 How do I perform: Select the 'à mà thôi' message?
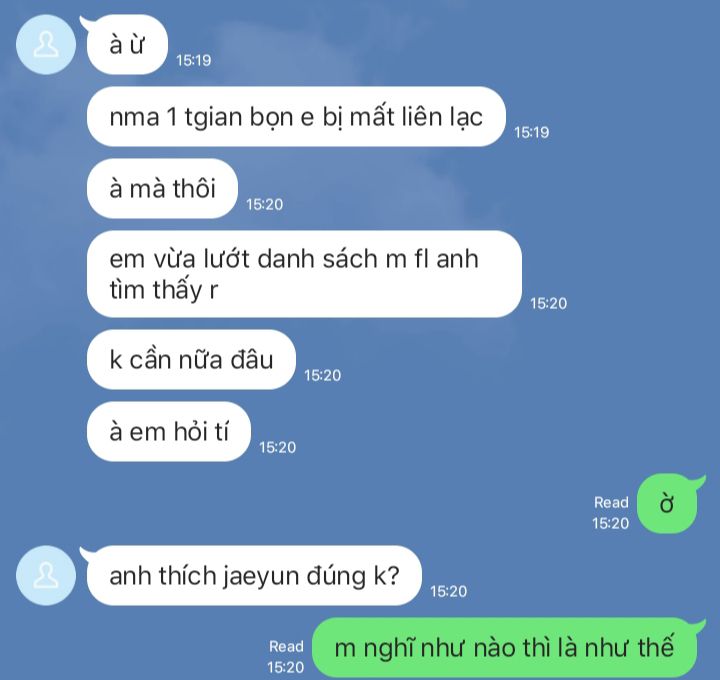[x=162, y=188]
